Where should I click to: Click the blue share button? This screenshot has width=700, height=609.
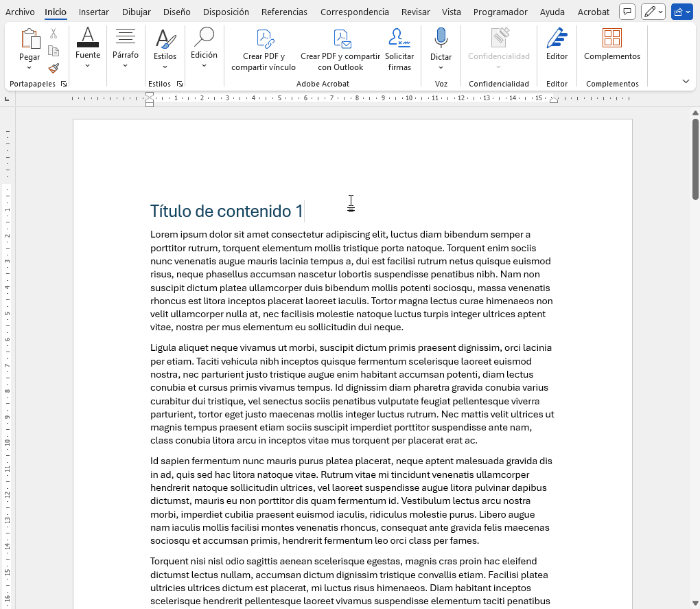681,12
